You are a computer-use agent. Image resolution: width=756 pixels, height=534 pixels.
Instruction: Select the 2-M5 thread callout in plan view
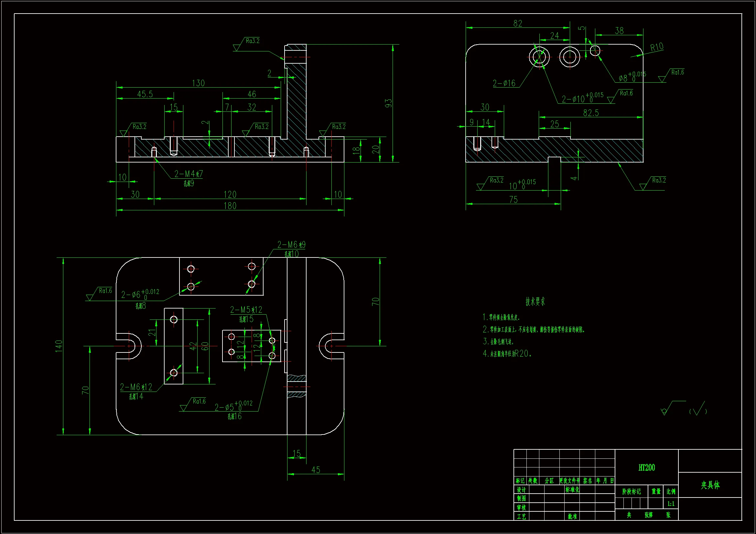coord(246,310)
